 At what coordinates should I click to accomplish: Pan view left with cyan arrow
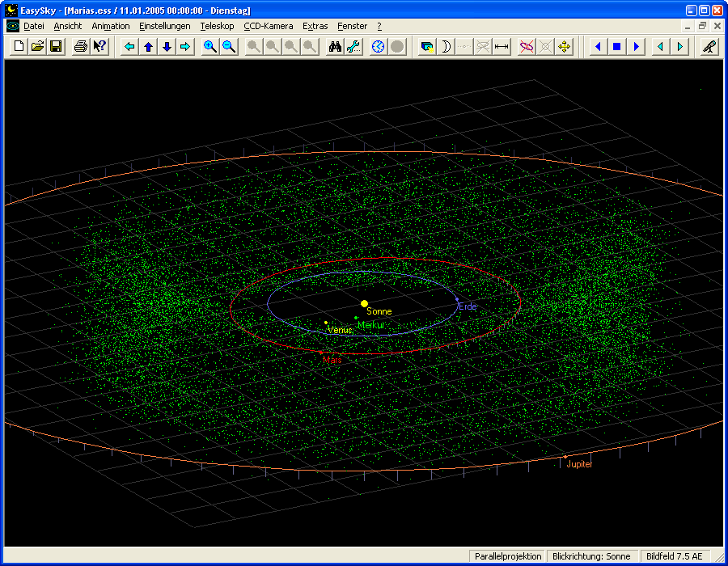click(x=129, y=47)
